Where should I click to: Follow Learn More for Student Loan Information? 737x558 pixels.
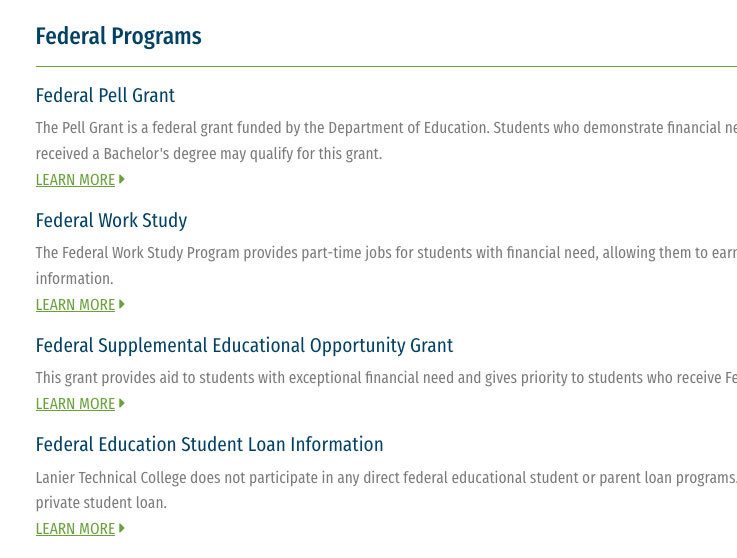click(x=75, y=528)
